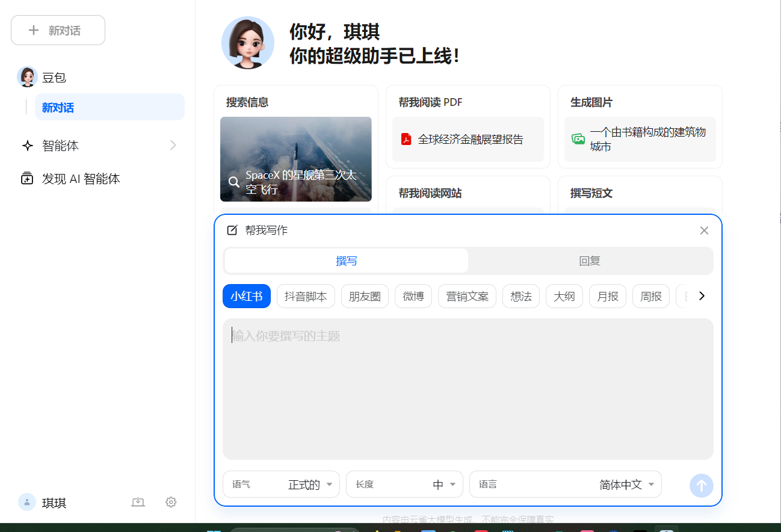
Task: Click the magnifier icon on the SpaceX card
Action: coord(234,182)
